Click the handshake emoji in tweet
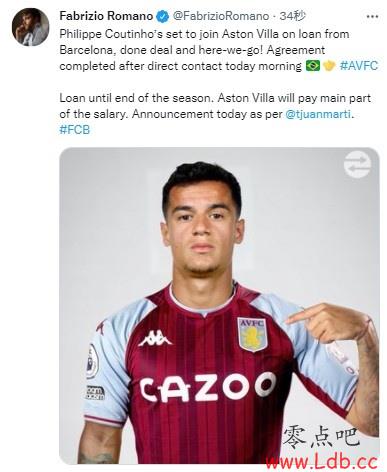The height and width of the screenshot is (472, 387). click(329, 66)
